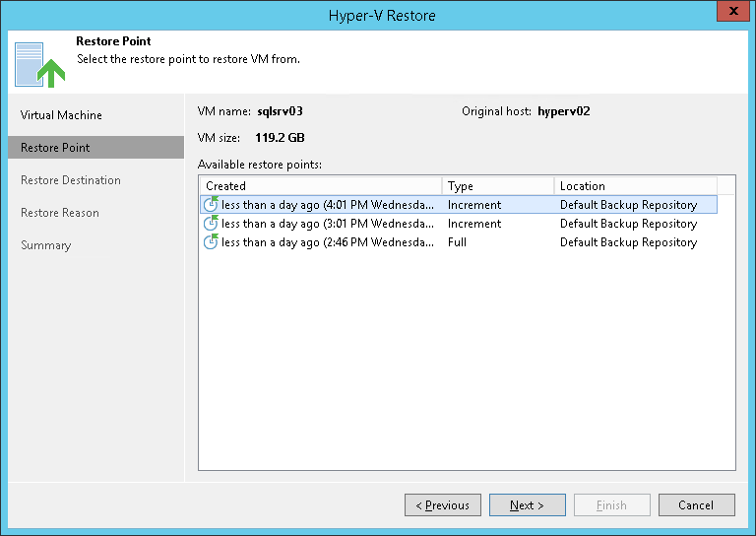The image size is (756, 536).
Task: Go to Virtual Machine wizard step
Action: (61, 115)
